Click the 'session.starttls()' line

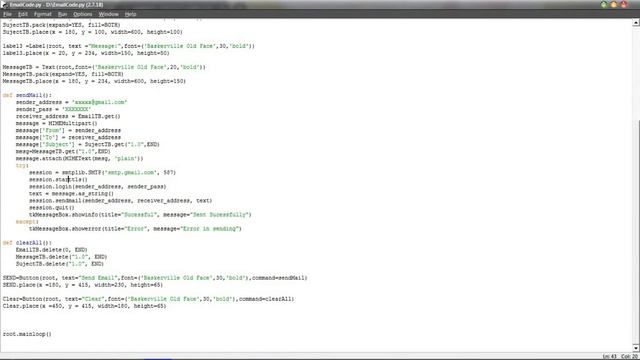pyautogui.click(x=58, y=179)
